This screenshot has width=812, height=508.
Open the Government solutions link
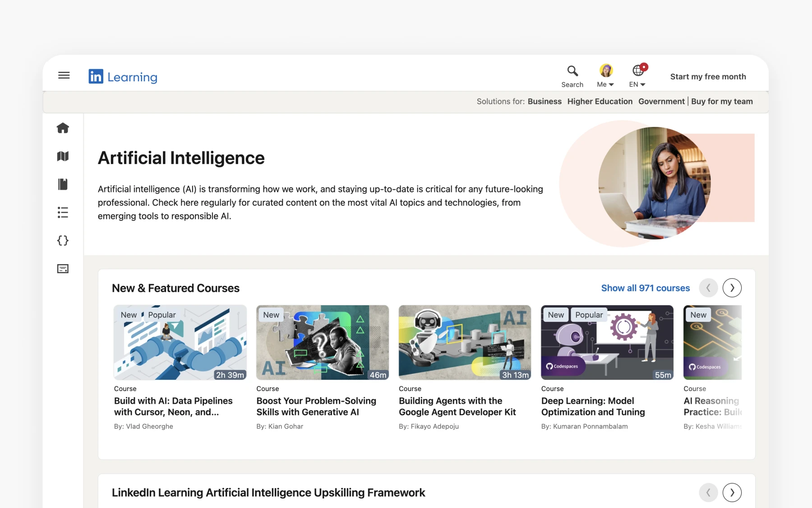tap(661, 102)
